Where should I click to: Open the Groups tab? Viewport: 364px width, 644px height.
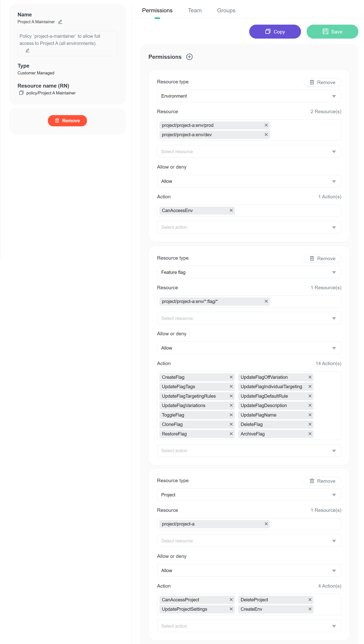click(226, 10)
